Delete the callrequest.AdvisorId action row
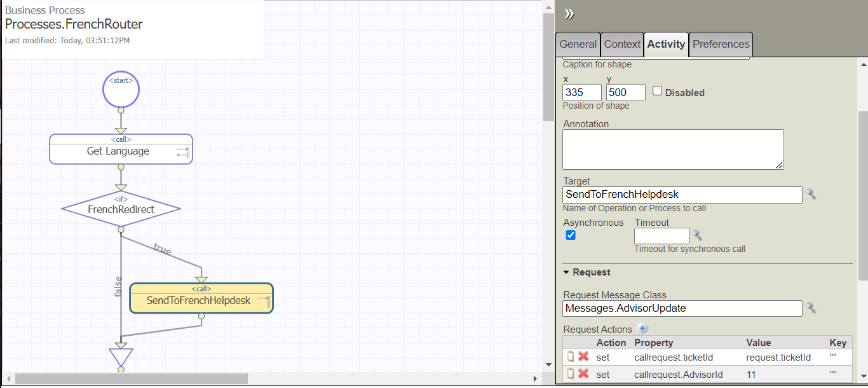Viewport: 868px width, 388px height. (583, 374)
